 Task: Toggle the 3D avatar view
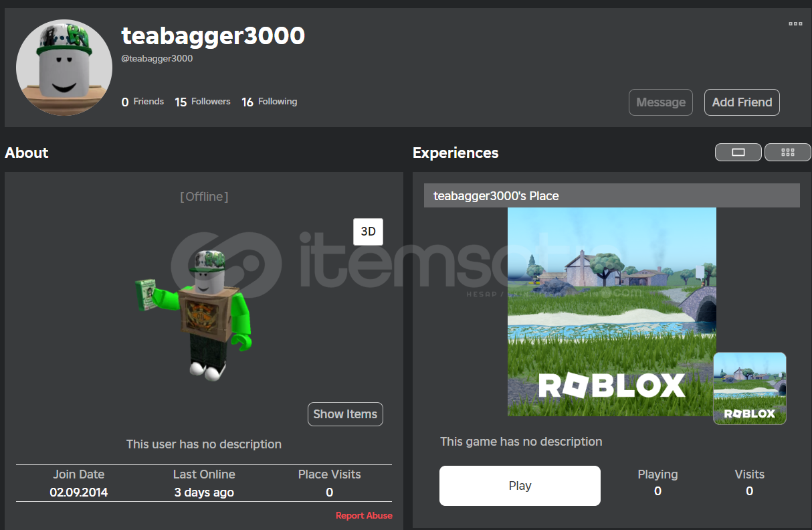(368, 232)
